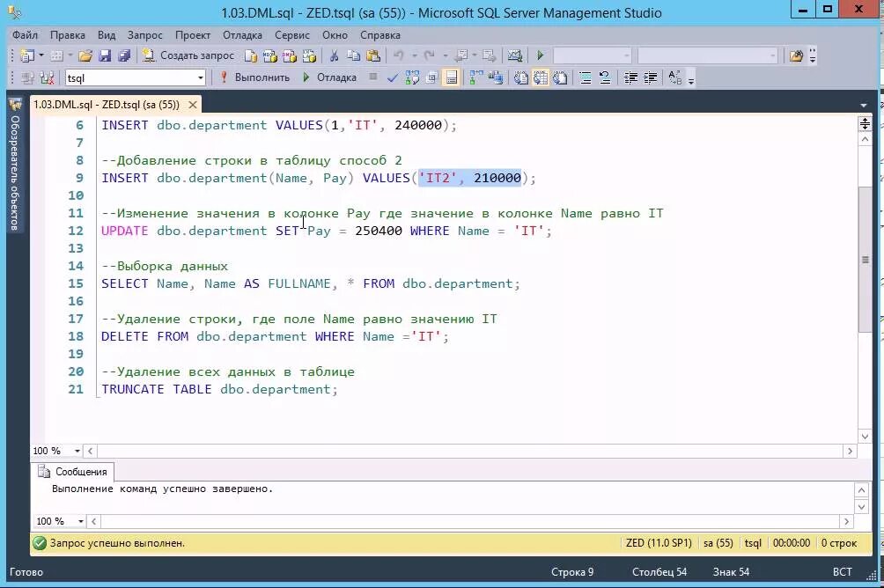This screenshot has width=884, height=588.
Task: Open the messages pane 100 % zoom dropdown
Action: (81, 521)
